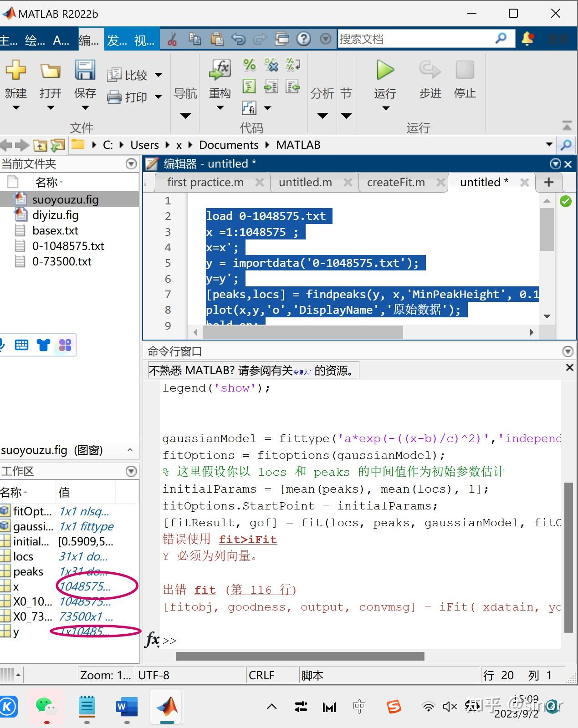The width and height of the screenshot is (578, 728).
Task: Save script using the 保存 disk icon
Action: coord(85,70)
